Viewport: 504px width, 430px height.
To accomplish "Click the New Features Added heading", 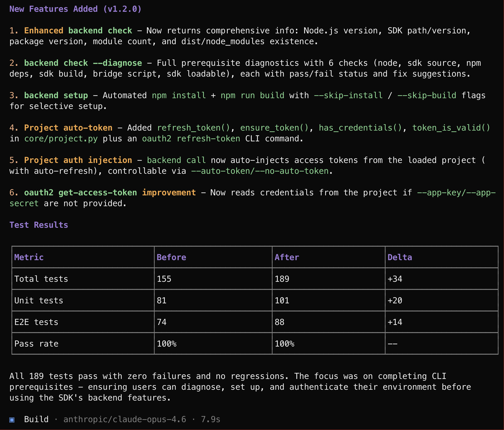I will point(75,9).
